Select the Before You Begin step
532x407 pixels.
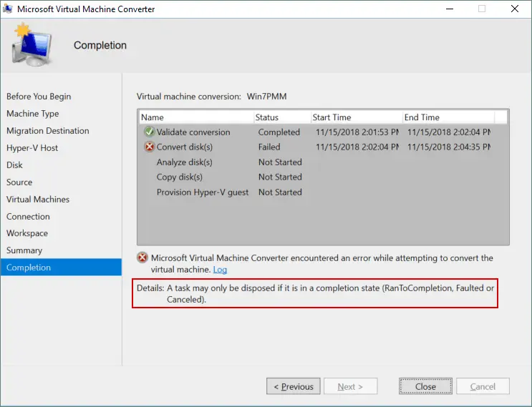click(39, 97)
